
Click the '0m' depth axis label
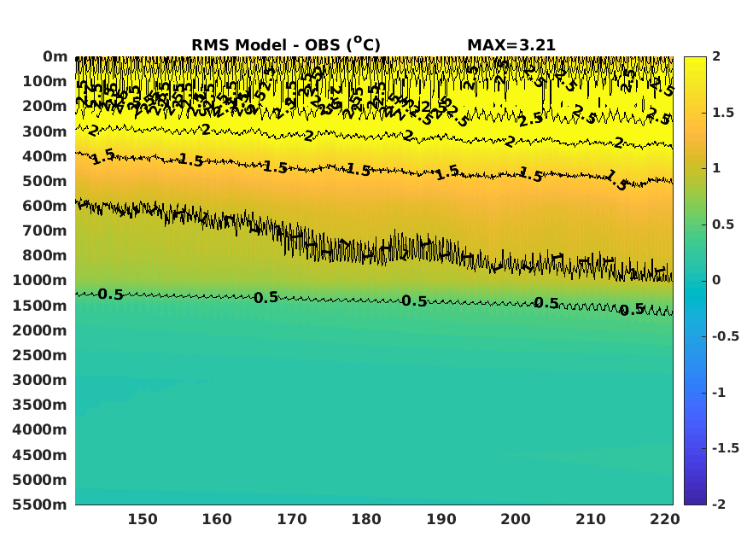(x=55, y=56)
